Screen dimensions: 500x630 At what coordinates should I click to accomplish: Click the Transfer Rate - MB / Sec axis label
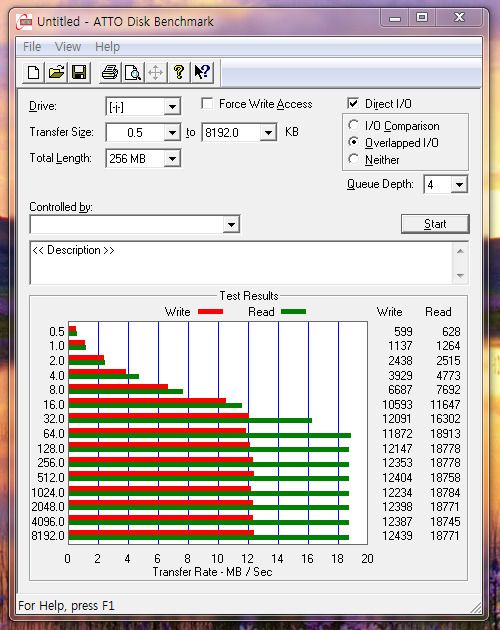[212, 572]
